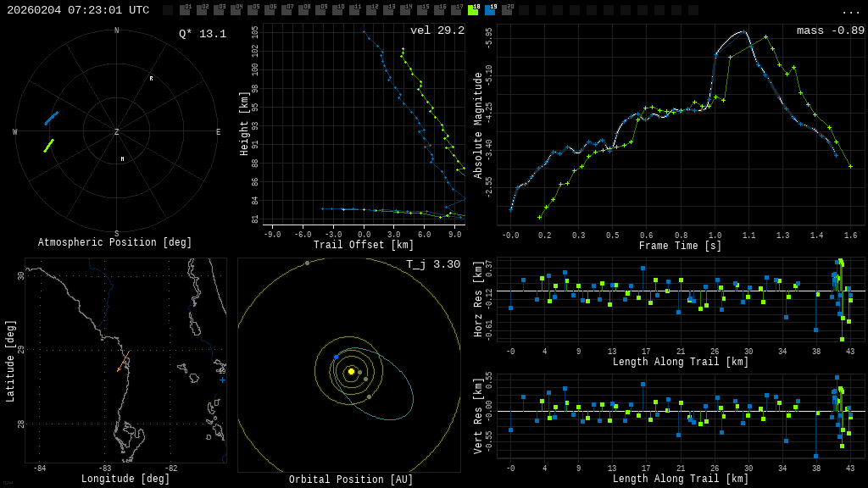Click the M marker on the polar plot

pyautogui.click(x=122, y=159)
